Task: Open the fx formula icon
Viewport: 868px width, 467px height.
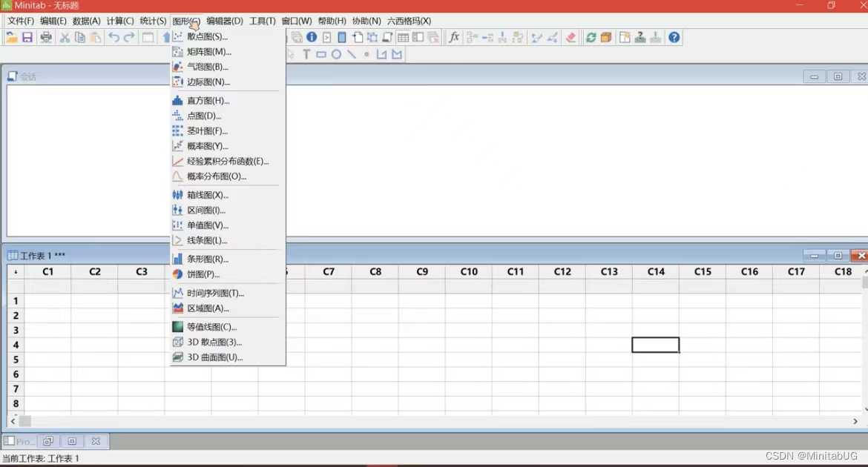Action: pyautogui.click(x=454, y=38)
